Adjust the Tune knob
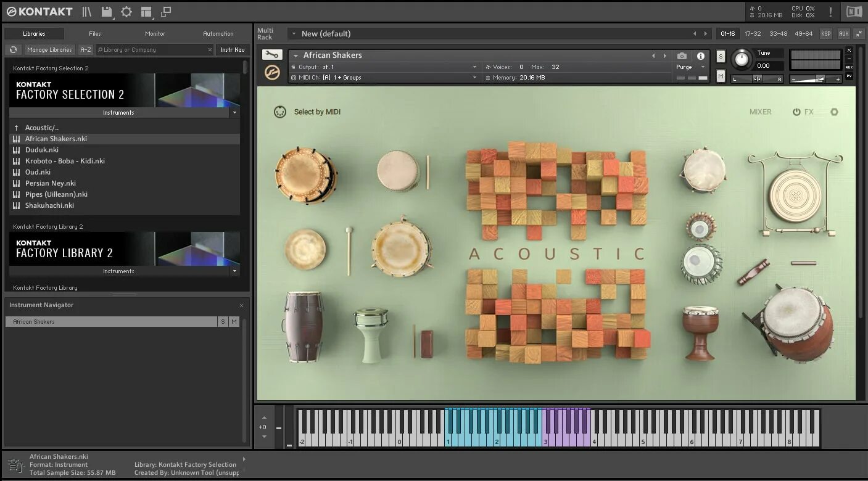The width and height of the screenshot is (868, 481). click(x=742, y=60)
